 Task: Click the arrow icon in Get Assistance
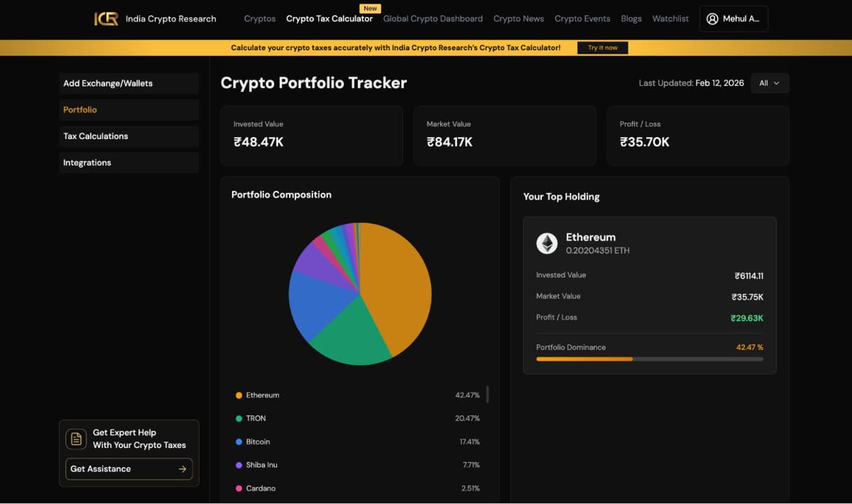click(182, 469)
